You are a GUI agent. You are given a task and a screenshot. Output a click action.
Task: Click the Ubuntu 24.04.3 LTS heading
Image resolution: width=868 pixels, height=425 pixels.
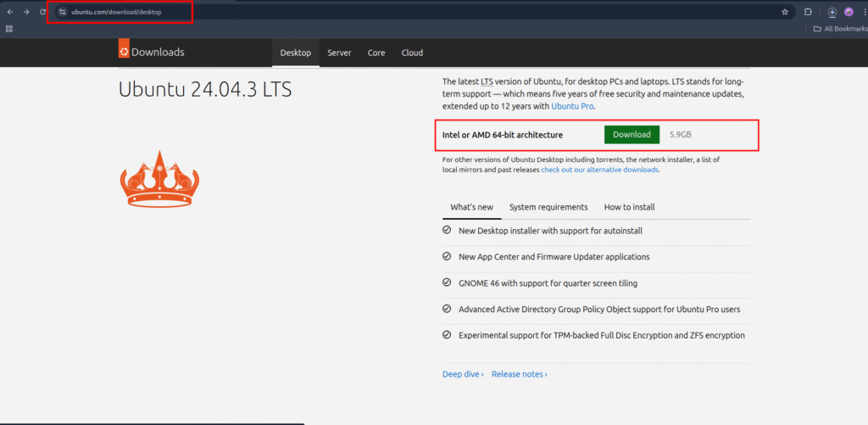coord(205,90)
